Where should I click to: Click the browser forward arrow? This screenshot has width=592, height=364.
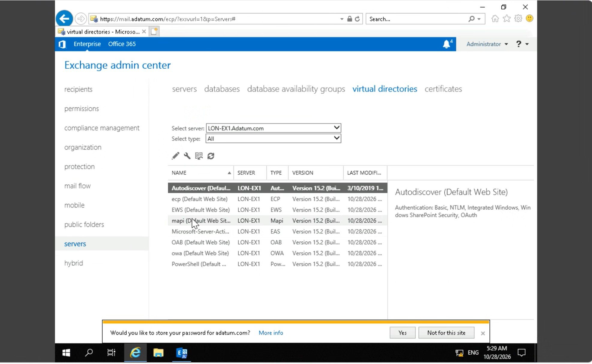(x=80, y=19)
